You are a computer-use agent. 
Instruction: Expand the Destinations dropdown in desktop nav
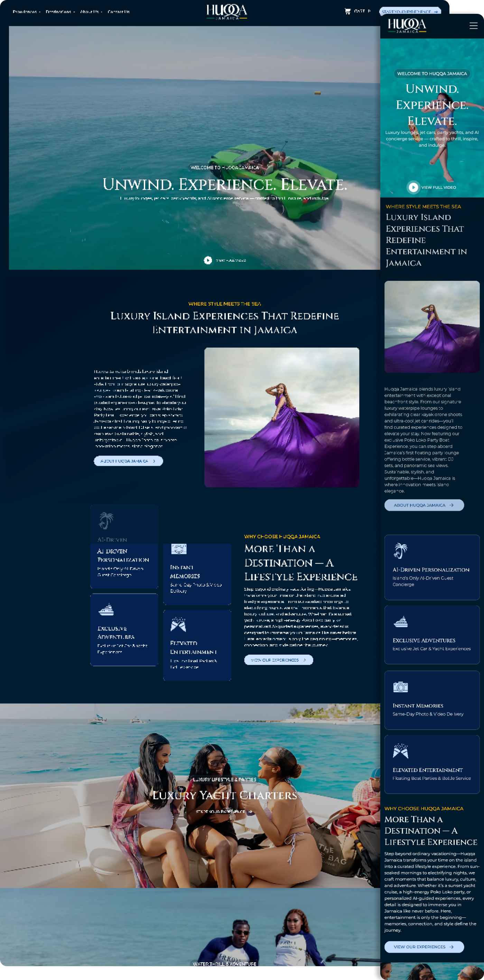pos(60,12)
